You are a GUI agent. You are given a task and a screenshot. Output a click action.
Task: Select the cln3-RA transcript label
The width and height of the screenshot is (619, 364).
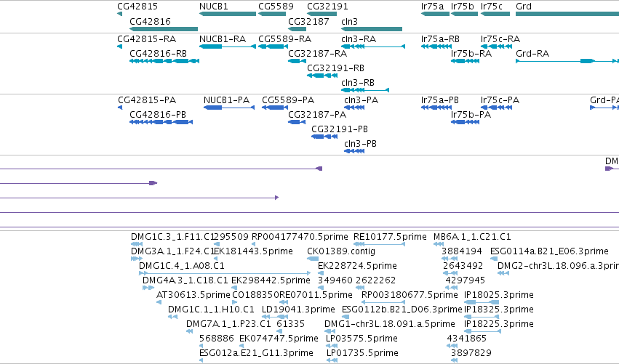(359, 39)
